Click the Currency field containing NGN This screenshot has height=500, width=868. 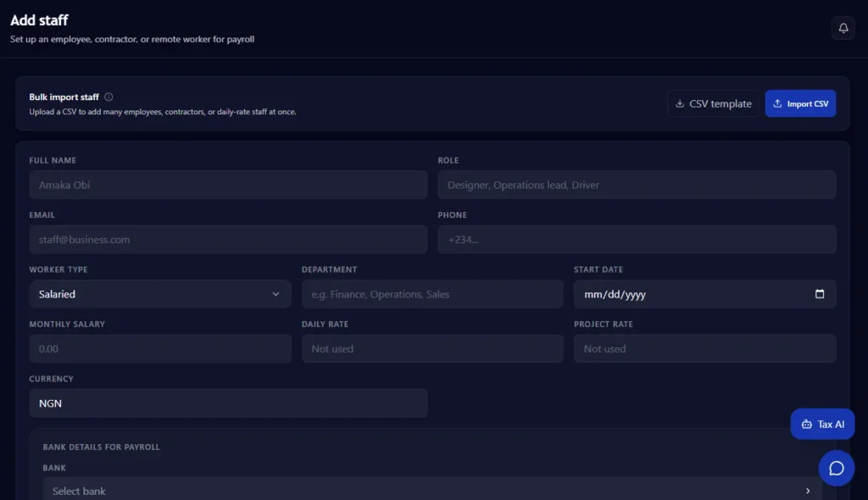[228, 403]
